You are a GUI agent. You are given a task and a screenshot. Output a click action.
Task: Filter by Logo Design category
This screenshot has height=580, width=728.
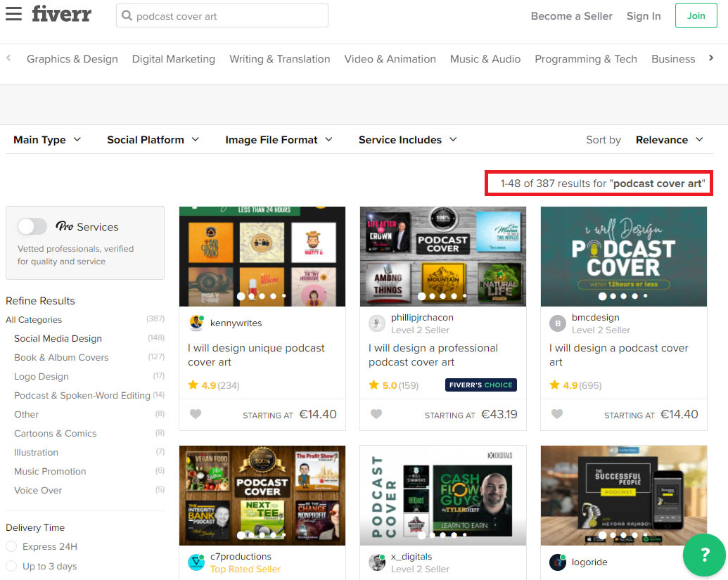41,376
